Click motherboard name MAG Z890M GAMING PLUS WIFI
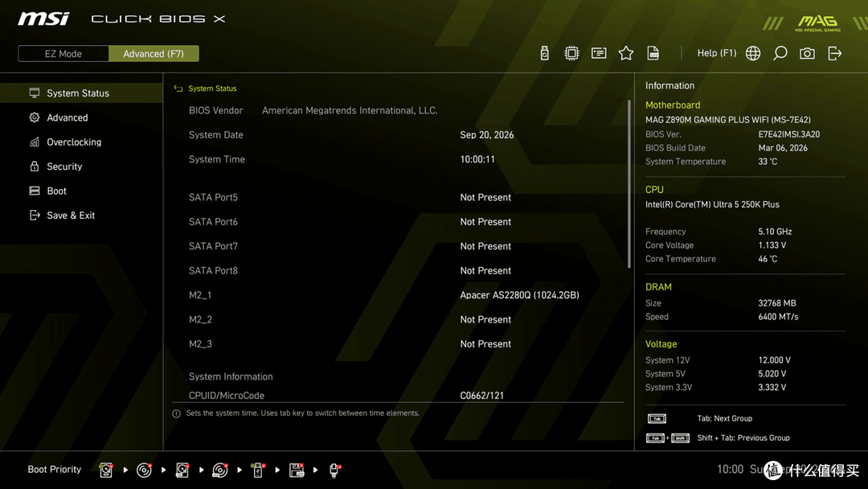 [x=728, y=120]
